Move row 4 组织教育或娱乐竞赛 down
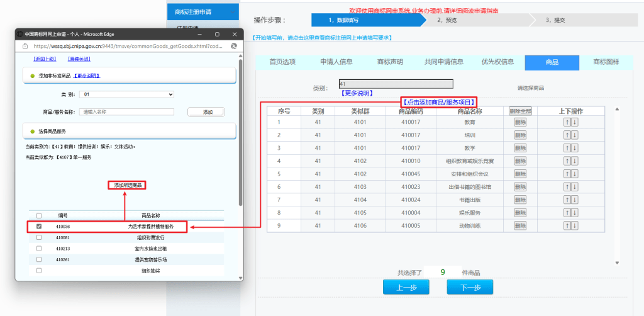644x316 pixels. (x=575, y=161)
